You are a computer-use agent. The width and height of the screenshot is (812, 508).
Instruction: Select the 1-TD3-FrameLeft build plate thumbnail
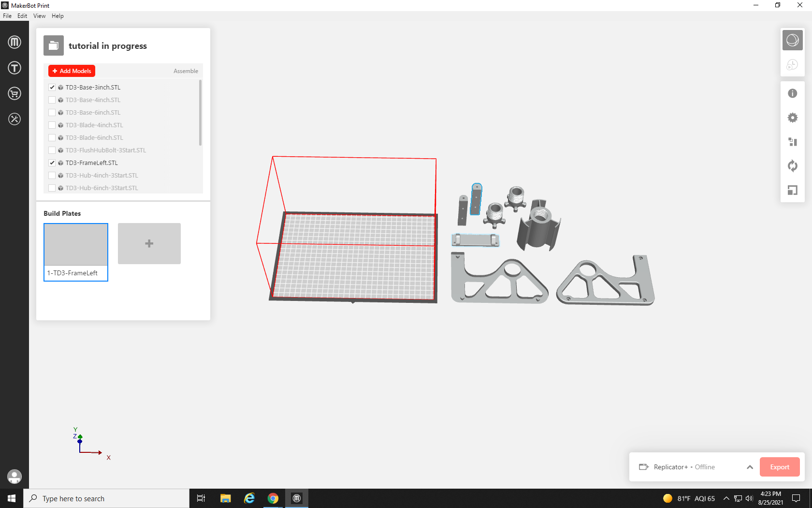click(x=76, y=252)
